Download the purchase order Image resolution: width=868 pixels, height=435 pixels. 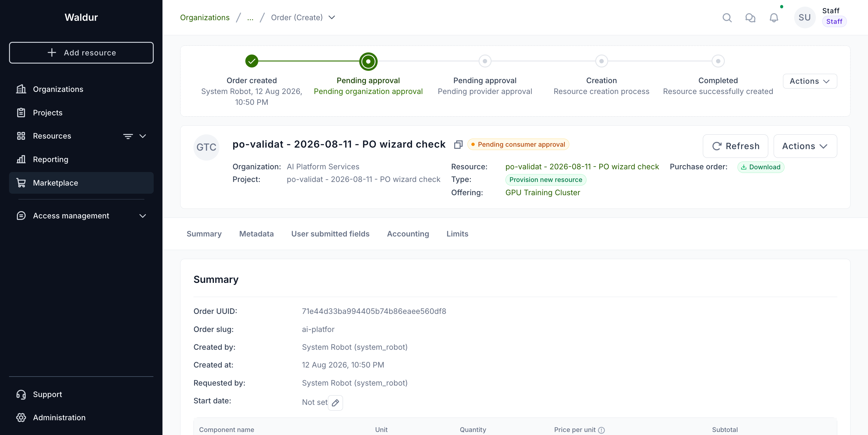(x=760, y=167)
